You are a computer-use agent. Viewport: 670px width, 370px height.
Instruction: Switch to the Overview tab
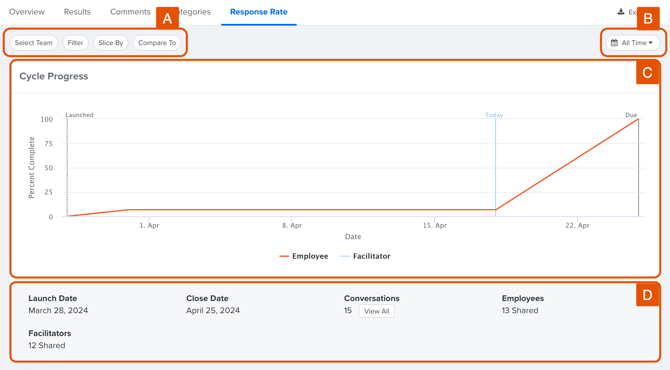point(26,12)
